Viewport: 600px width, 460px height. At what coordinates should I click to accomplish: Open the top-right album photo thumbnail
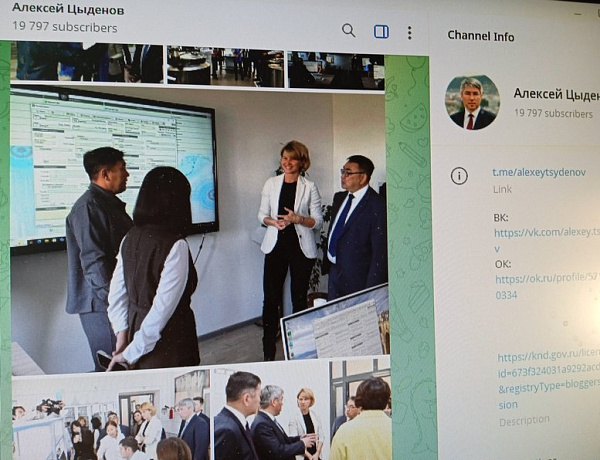336,71
